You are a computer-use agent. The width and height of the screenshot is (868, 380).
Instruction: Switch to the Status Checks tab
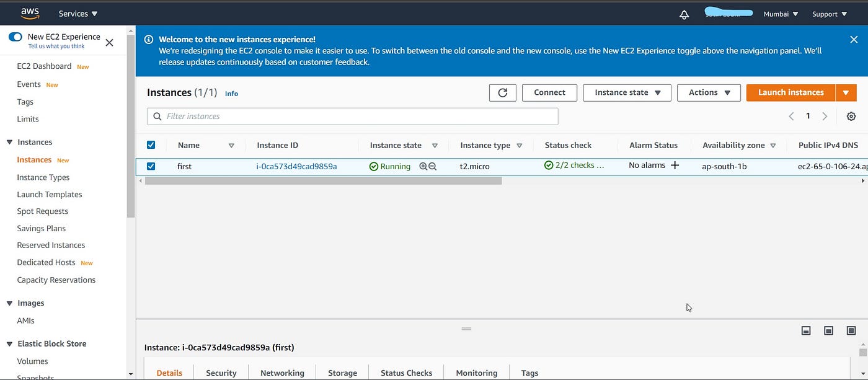[407, 373]
